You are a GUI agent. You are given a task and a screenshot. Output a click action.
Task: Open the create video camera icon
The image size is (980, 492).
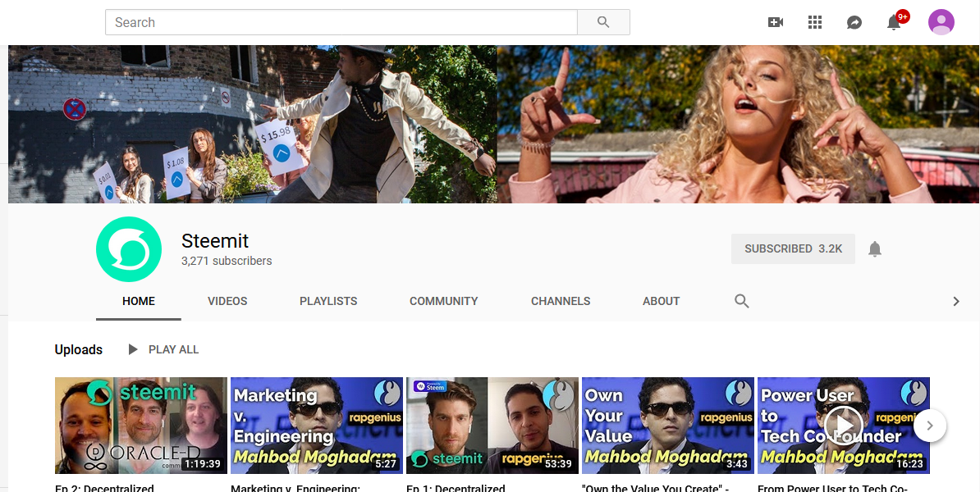pos(776,22)
